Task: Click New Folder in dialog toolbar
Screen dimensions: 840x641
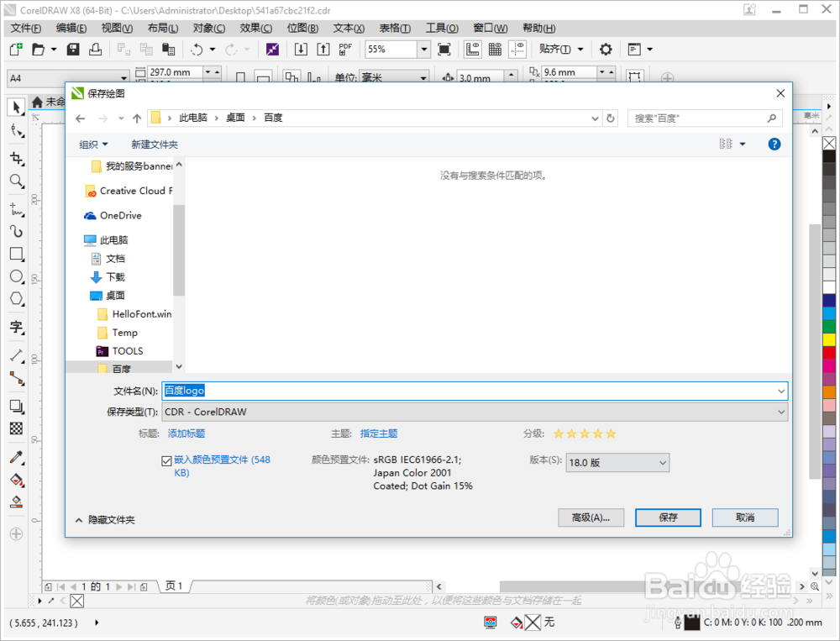Action: (x=155, y=144)
